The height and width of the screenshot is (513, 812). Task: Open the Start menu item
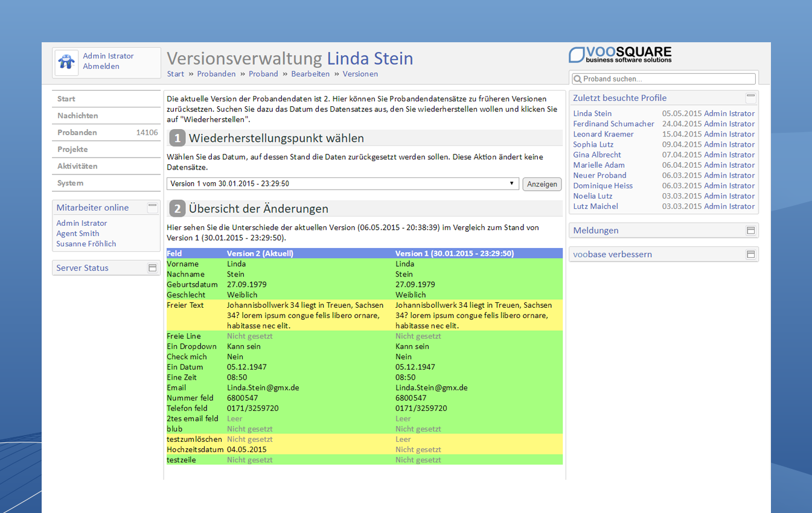(106, 99)
